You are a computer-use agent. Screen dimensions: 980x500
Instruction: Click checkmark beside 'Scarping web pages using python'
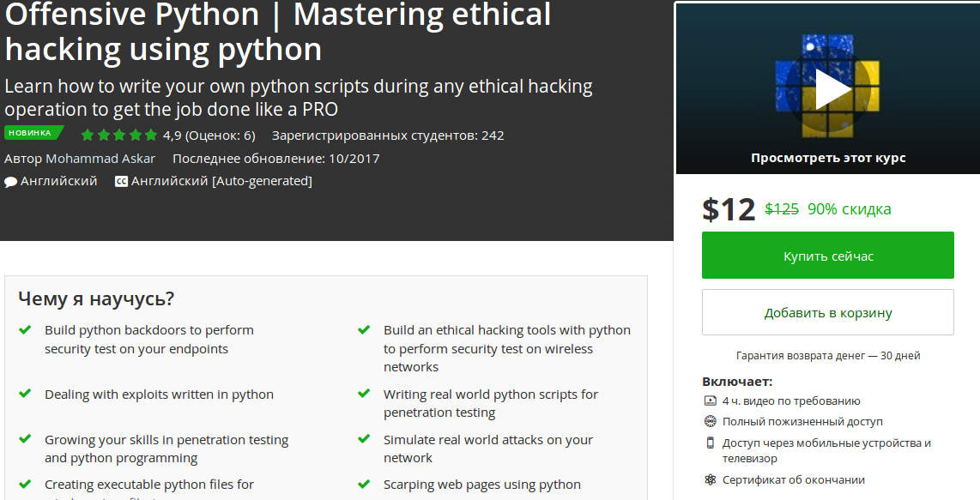click(363, 484)
